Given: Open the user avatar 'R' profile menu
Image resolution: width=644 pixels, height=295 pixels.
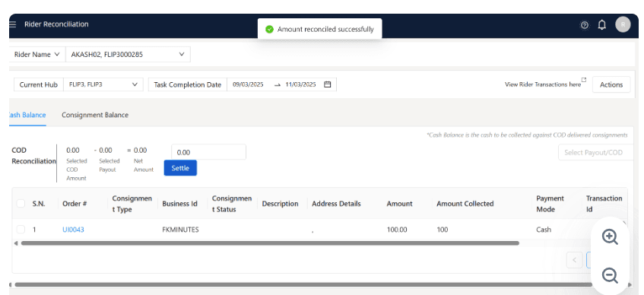Looking at the screenshot, I should pos(623,24).
